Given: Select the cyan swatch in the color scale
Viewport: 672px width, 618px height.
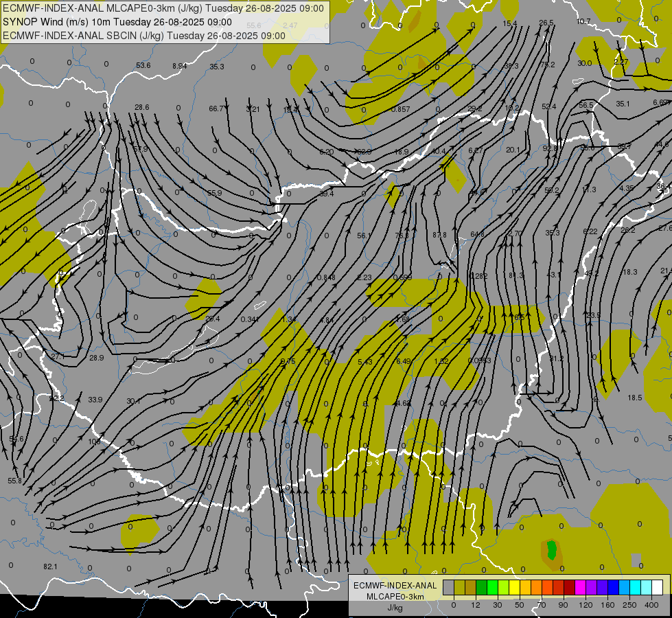Looking at the screenshot, I should (x=636, y=587).
